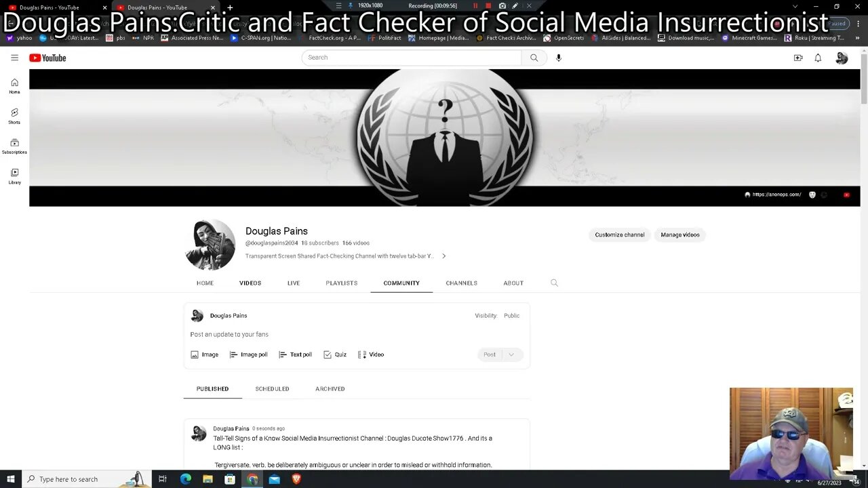Click the recorder's screenshot camera icon
This screenshot has width=868, height=488.
coord(502,5)
